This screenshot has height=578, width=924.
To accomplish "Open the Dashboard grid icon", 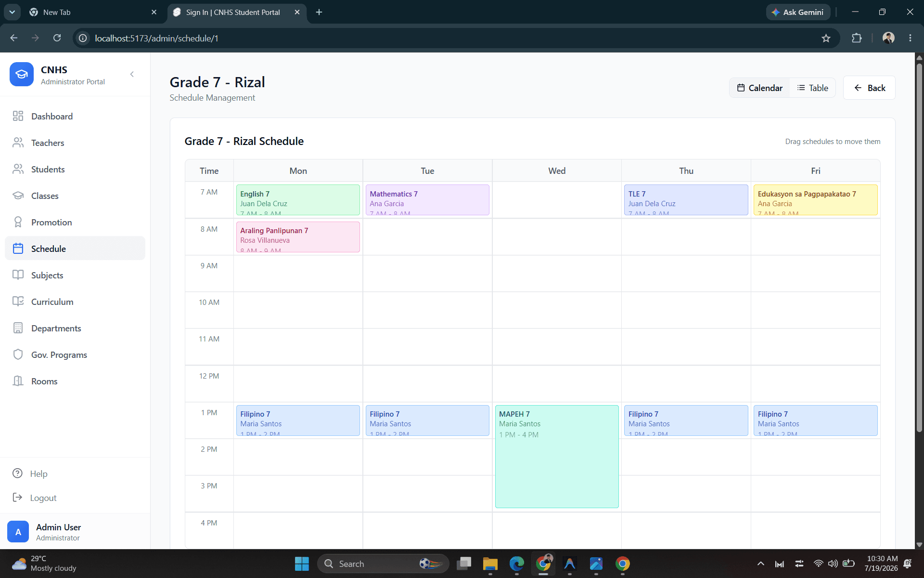I will coord(18,116).
